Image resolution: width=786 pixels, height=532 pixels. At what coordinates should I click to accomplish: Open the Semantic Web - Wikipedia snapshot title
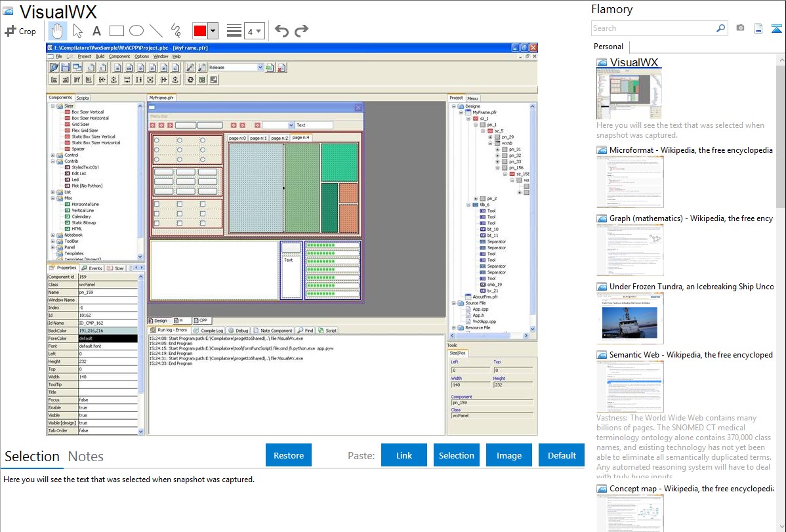click(x=691, y=354)
